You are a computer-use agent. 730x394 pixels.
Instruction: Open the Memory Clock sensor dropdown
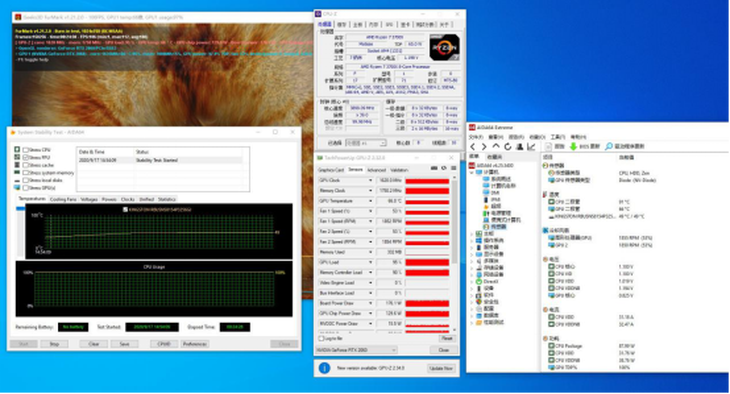click(371, 190)
